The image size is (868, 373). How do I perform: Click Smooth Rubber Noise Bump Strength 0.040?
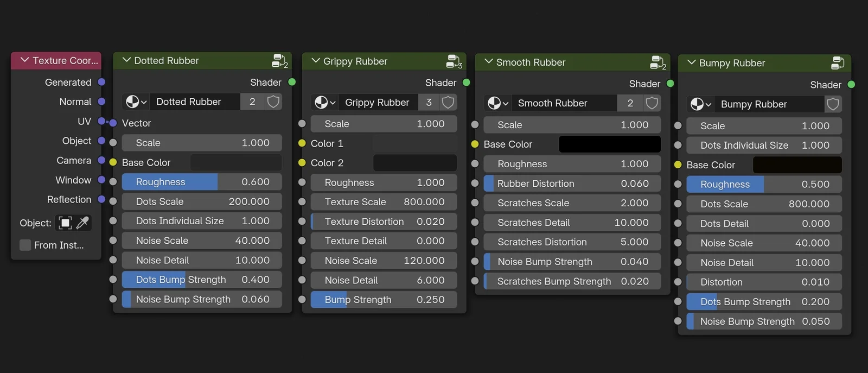[572, 262]
